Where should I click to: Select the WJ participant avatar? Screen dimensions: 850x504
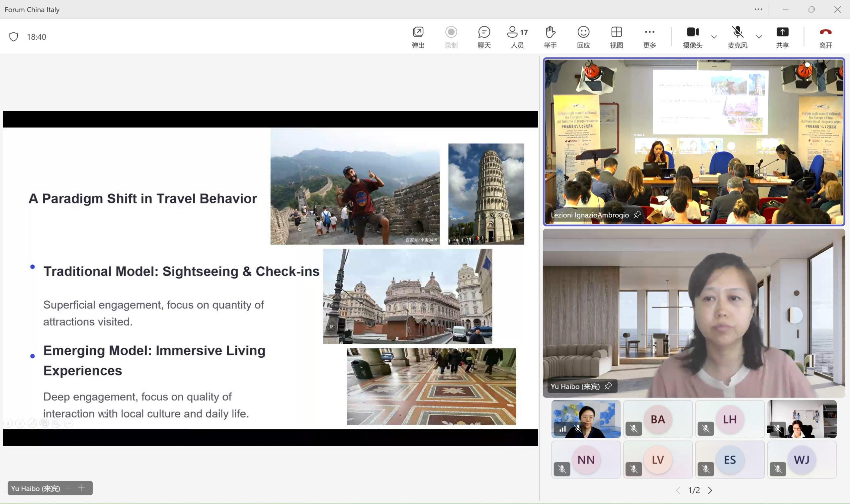(x=802, y=460)
